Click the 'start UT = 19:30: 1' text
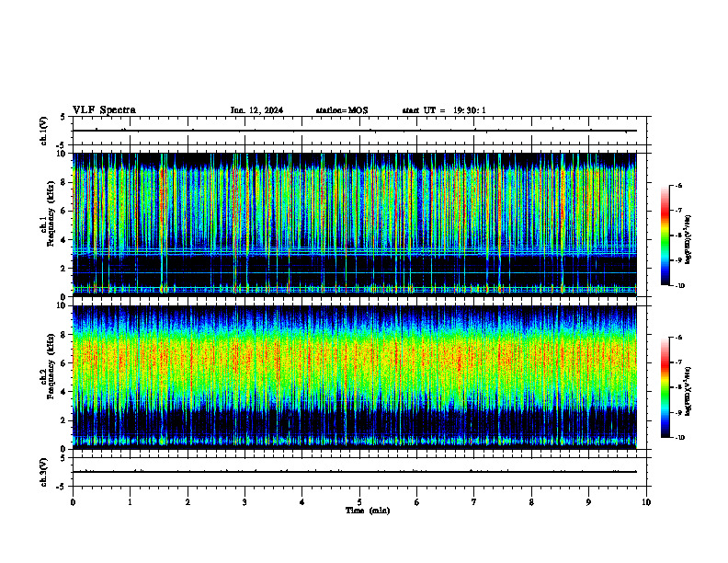Screen dimensions: 728x563 (x=444, y=110)
